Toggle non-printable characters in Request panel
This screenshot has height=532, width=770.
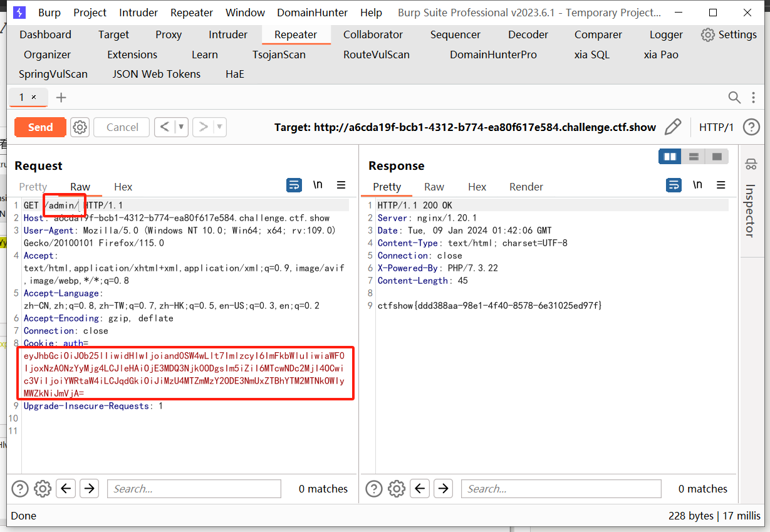[318, 185]
